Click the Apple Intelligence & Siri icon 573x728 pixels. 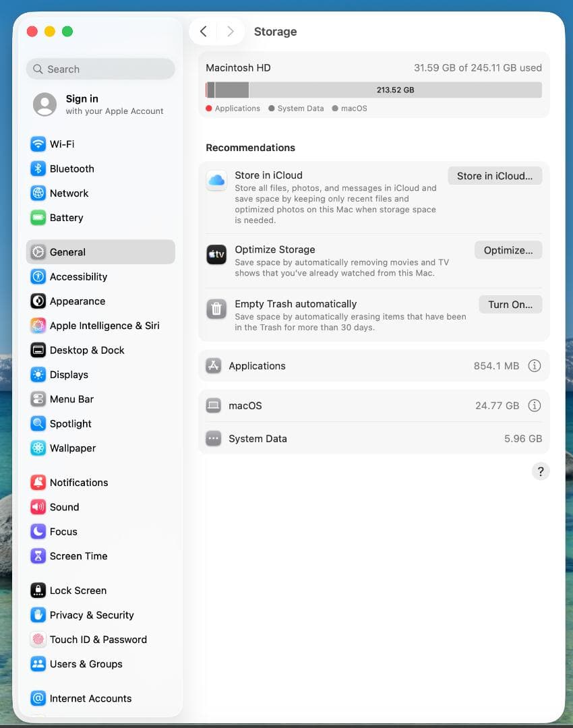(38, 326)
